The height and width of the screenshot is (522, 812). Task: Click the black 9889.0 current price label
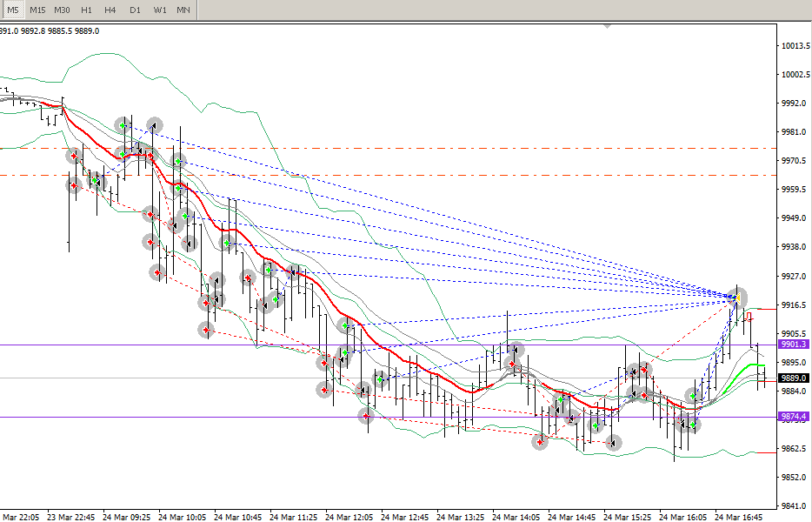pyautogui.click(x=793, y=378)
